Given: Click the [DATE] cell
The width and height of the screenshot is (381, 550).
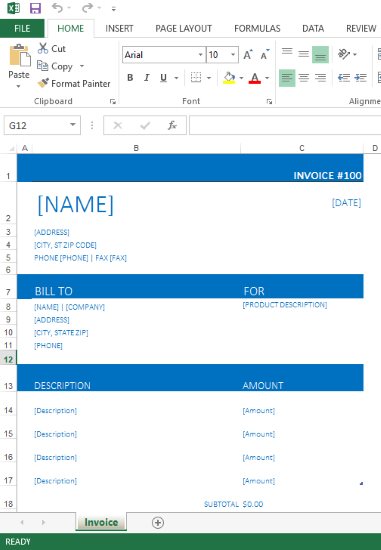Looking at the screenshot, I should click(x=346, y=202).
